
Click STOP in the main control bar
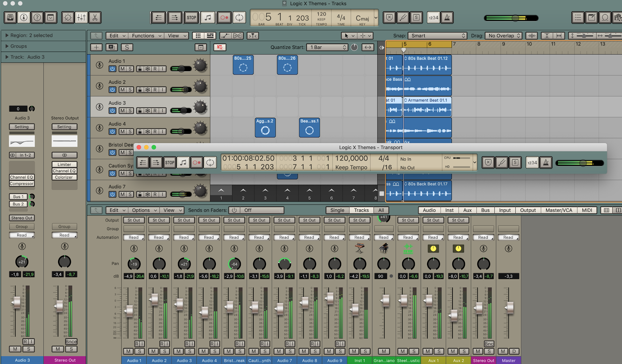coord(191,18)
